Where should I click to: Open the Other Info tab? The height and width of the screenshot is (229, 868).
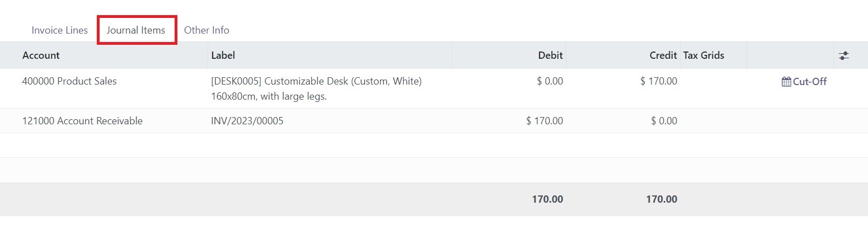207,30
